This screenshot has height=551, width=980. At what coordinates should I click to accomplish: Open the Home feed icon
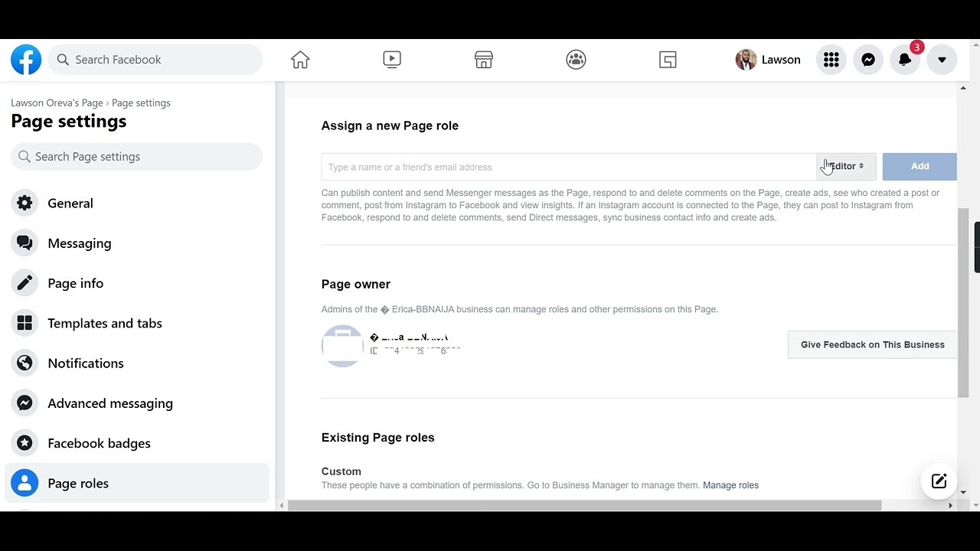pyautogui.click(x=300, y=60)
